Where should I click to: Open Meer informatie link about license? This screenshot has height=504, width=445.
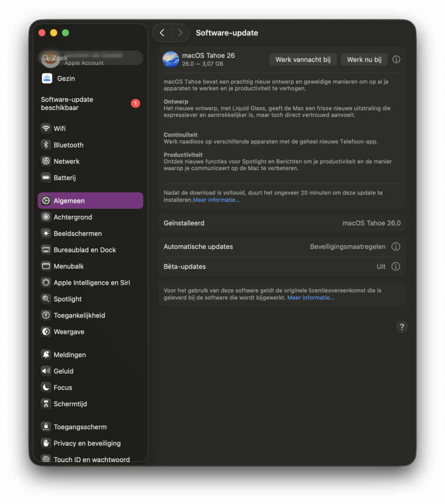(311, 298)
